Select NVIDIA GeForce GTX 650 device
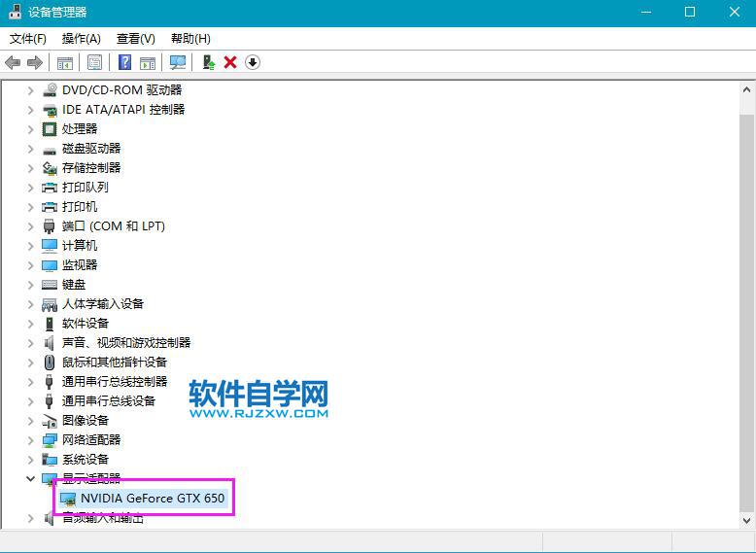 (152, 499)
